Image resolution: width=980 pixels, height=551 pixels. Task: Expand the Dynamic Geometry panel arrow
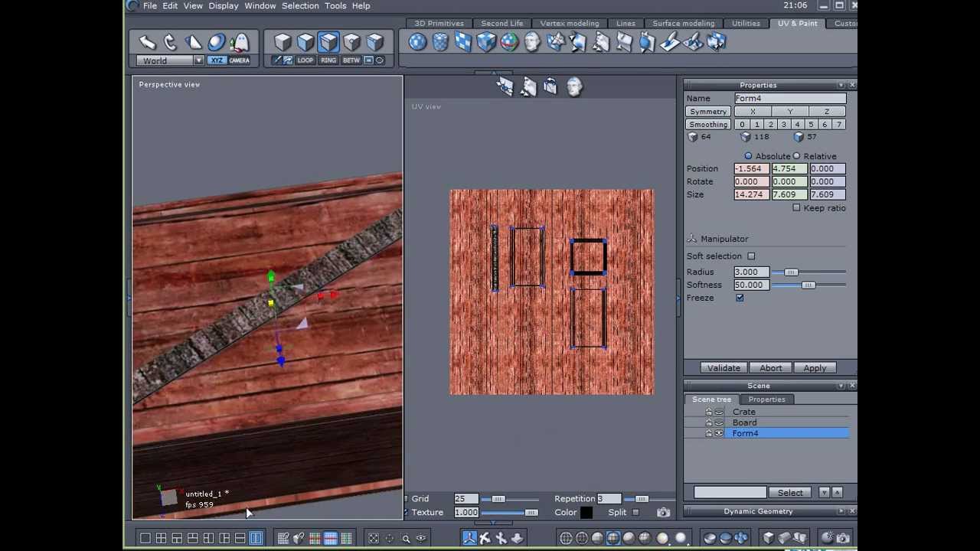(x=841, y=511)
